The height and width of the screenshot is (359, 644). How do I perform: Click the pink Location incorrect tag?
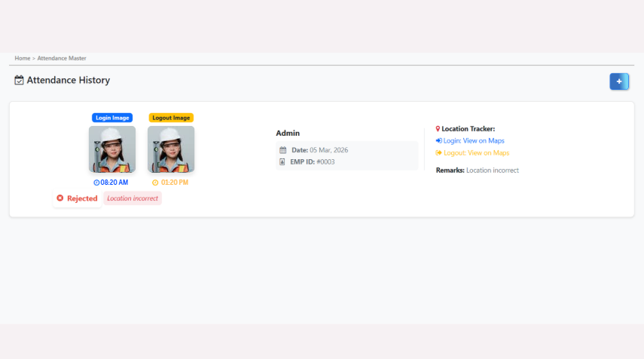(x=133, y=198)
